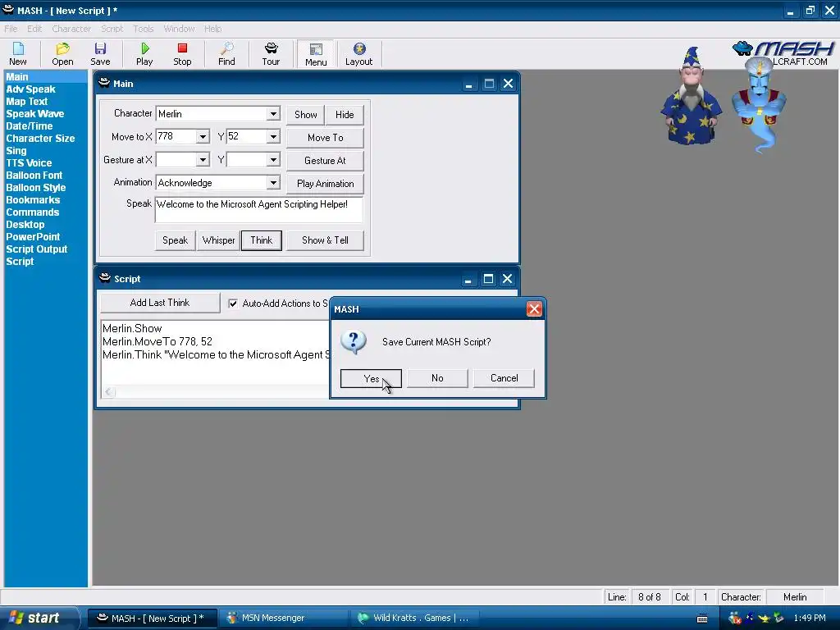Run the script with the green Play icon

click(144, 54)
